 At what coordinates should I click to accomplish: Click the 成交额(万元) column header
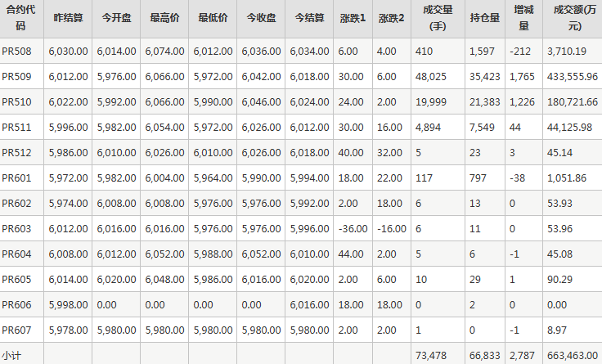tap(574, 18)
